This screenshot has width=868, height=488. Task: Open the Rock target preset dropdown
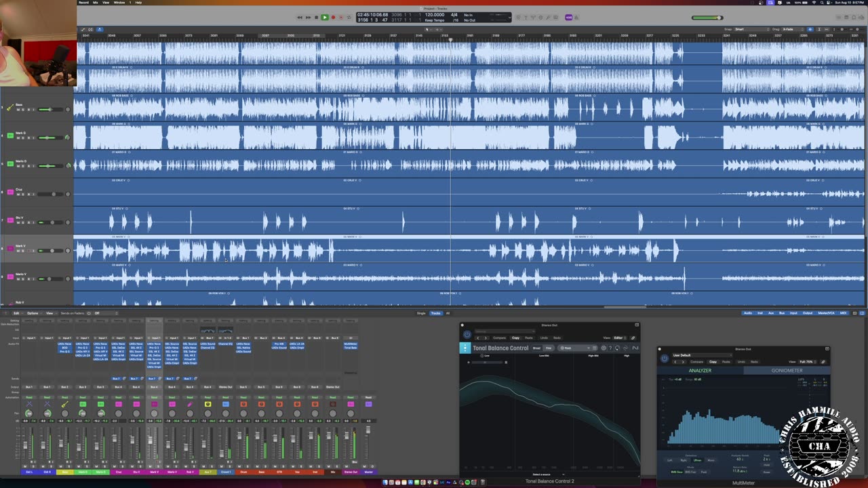click(x=574, y=348)
